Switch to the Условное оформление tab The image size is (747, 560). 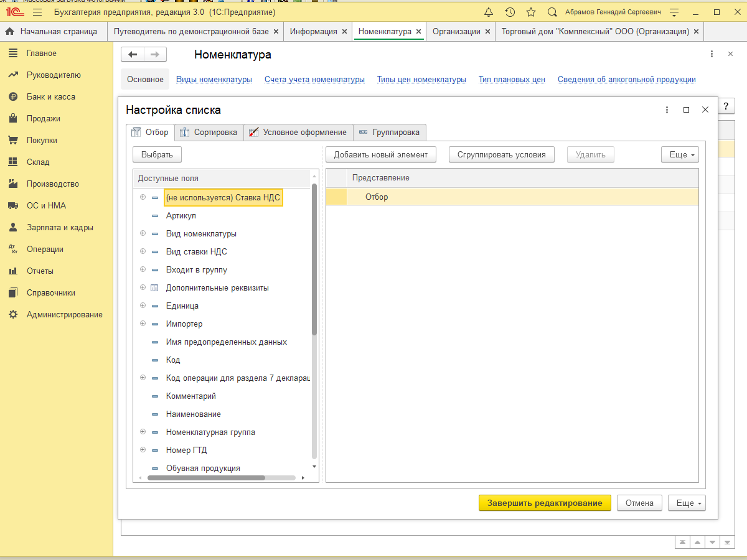pyautogui.click(x=298, y=133)
